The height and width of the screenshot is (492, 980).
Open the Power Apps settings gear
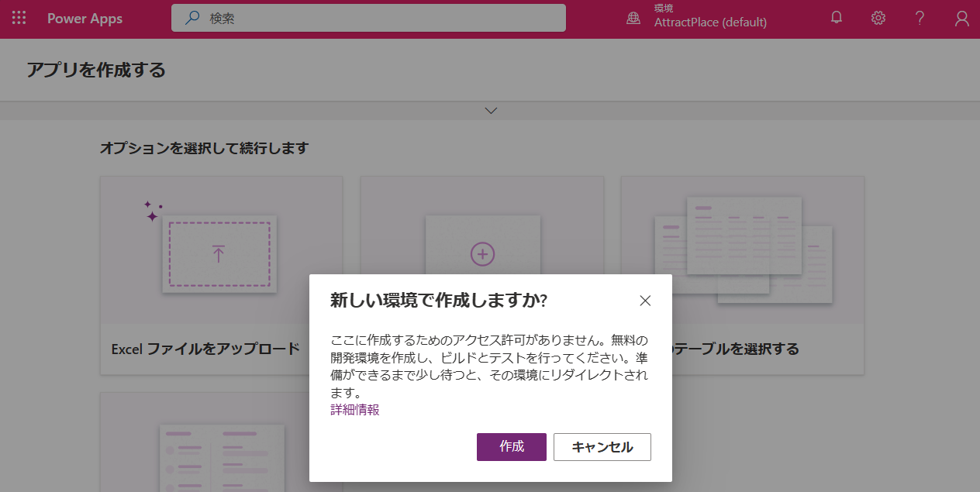pyautogui.click(x=878, y=18)
